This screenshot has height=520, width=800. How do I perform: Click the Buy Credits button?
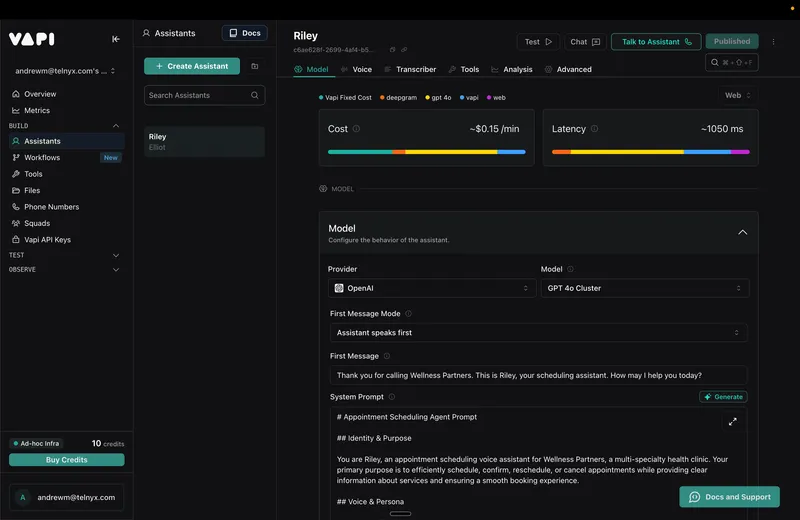pos(67,460)
